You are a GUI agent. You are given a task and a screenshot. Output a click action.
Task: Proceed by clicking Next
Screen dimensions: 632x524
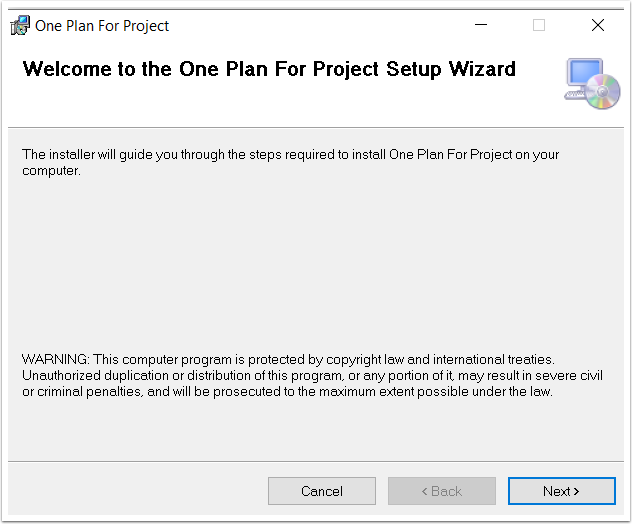pyautogui.click(x=562, y=491)
